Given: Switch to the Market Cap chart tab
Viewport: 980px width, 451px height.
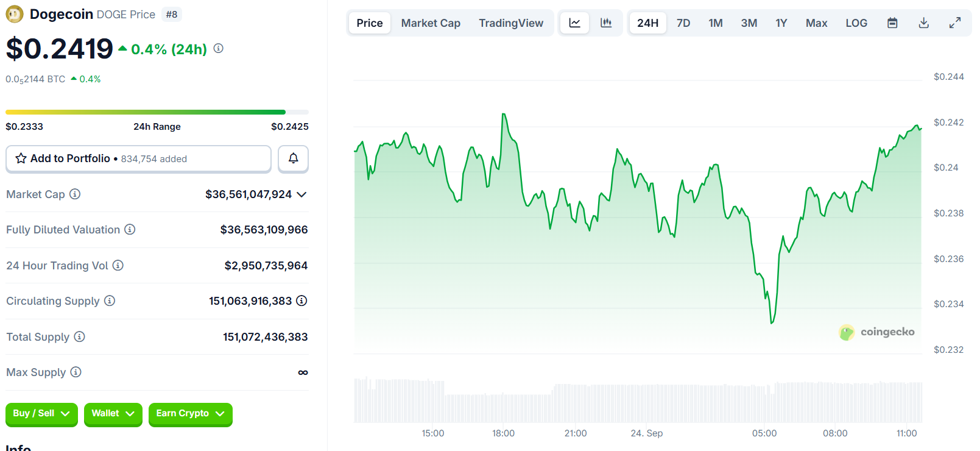Looking at the screenshot, I should (x=431, y=23).
